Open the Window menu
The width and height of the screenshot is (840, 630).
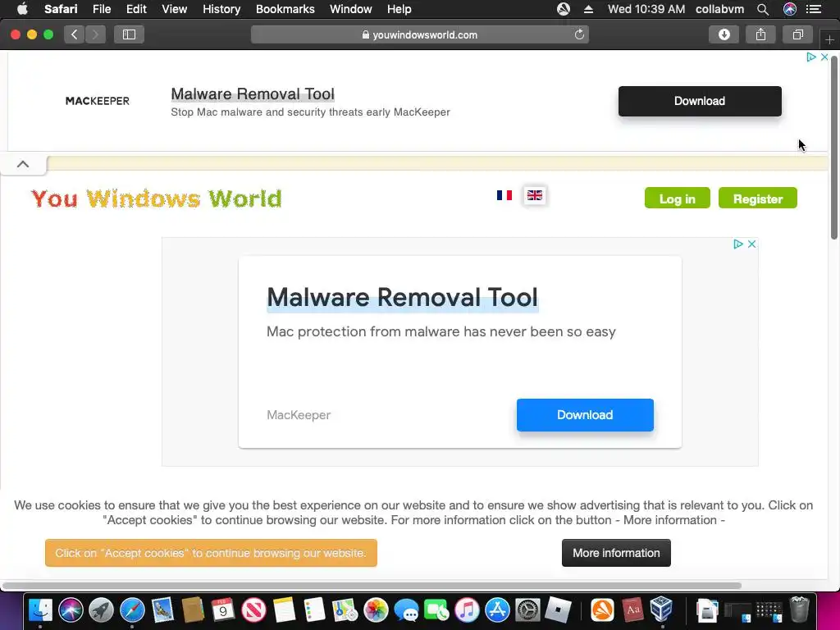[x=351, y=9]
